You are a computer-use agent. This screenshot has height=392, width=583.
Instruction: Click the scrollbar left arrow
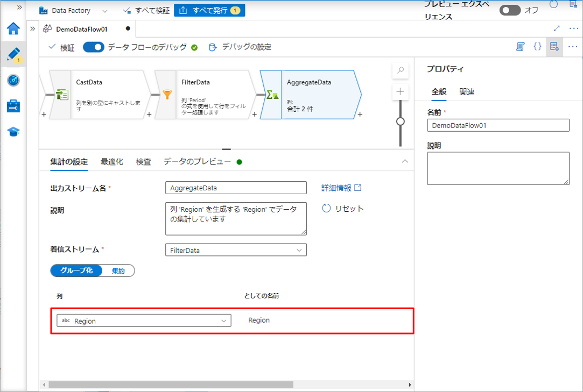coord(44,384)
